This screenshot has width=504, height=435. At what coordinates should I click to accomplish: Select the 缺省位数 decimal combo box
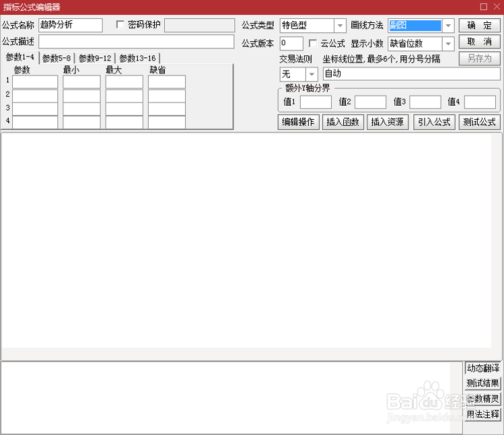tap(421, 44)
